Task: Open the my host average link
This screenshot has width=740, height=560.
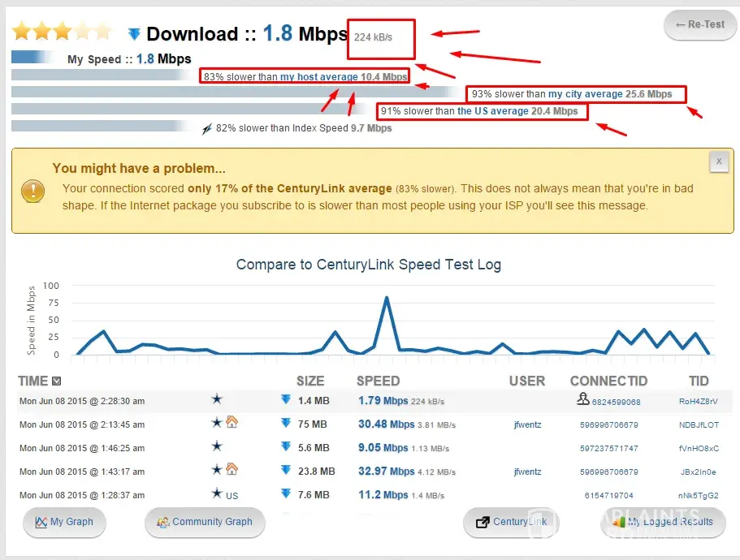Action: pos(319,77)
